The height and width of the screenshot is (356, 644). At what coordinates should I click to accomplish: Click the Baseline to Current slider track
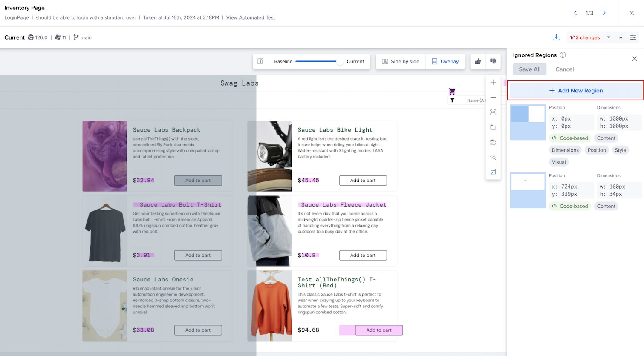pos(316,61)
